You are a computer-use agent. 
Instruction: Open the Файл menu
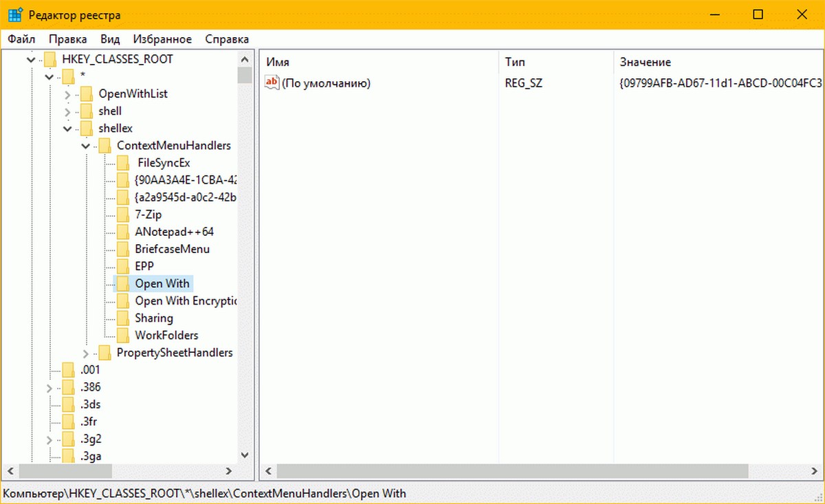click(21, 39)
